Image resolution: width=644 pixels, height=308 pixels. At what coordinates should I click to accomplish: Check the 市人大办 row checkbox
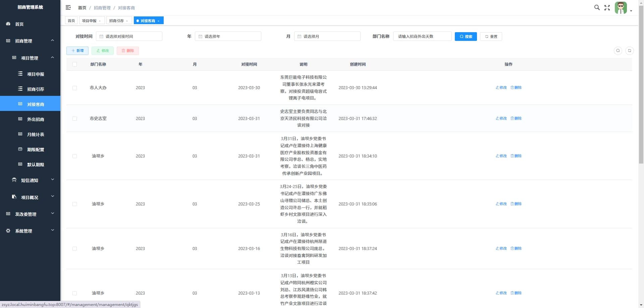(x=74, y=88)
